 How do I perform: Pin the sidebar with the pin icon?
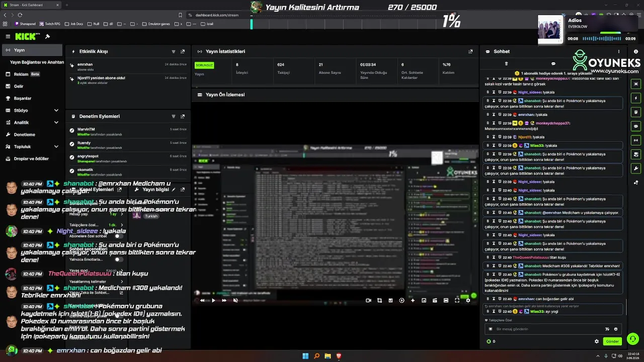48,36
